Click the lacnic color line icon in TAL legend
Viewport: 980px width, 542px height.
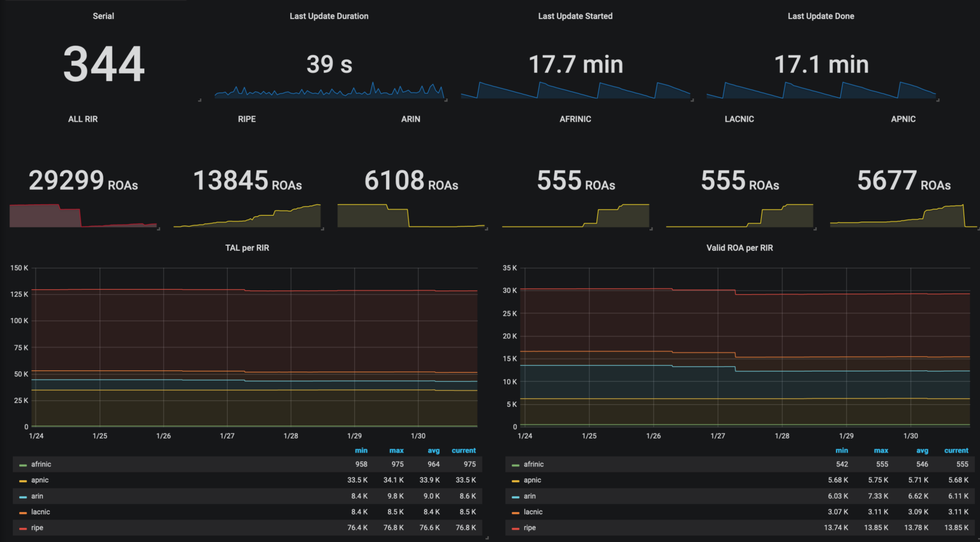click(22, 512)
